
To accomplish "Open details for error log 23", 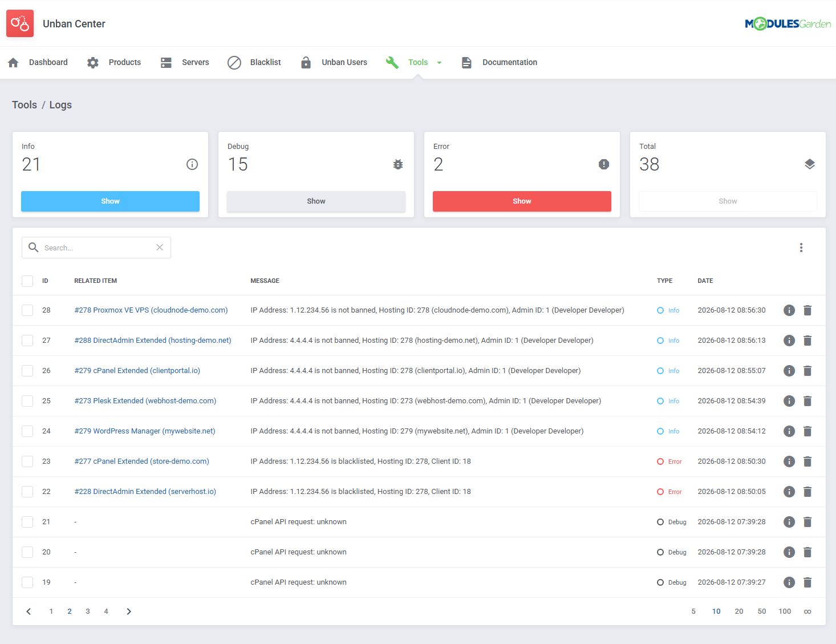I will coord(789,461).
